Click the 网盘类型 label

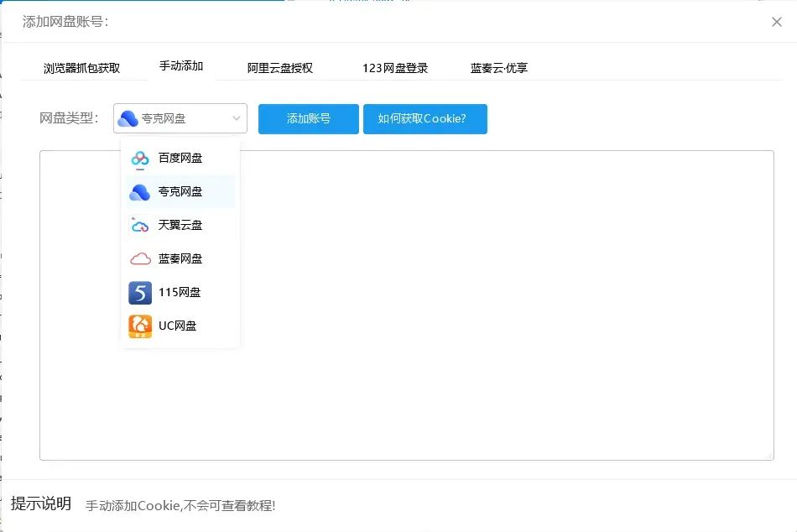coord(69,118)
